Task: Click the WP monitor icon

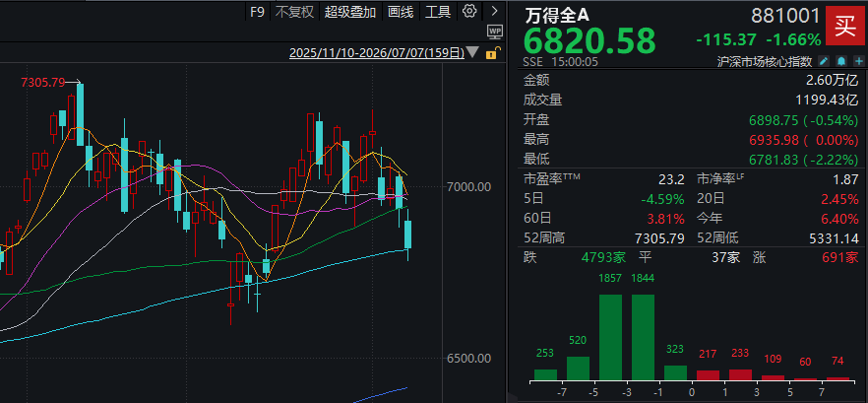Action: point(494,32)
